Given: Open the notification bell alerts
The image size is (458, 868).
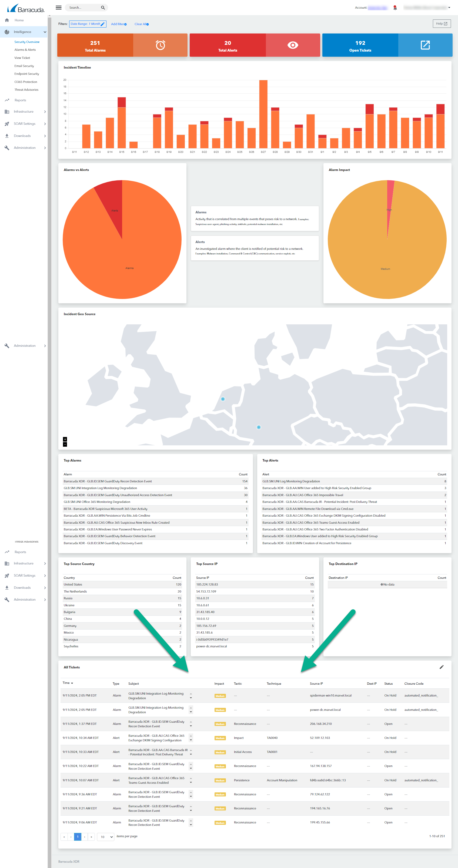Looking at the screenshot, I should [395, 7].
